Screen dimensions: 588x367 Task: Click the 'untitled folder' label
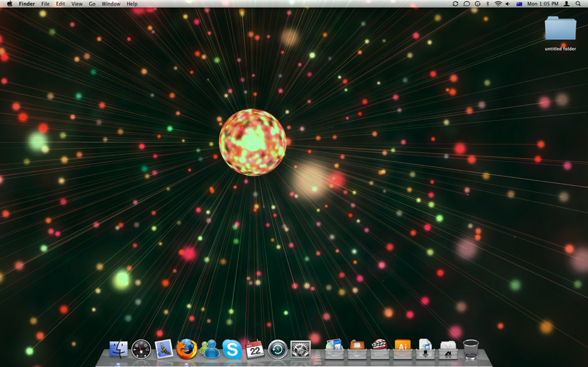(x=560, y=49)
